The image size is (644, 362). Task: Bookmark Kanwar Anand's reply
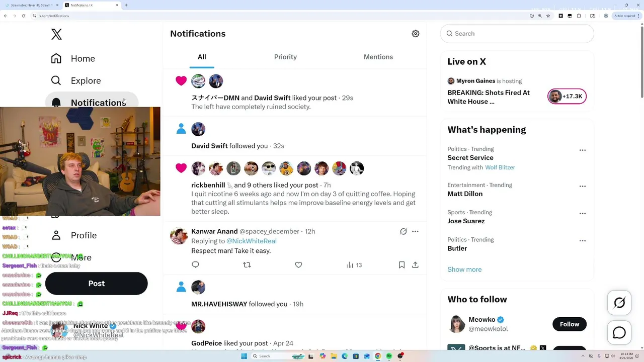[x=401, y=265]
